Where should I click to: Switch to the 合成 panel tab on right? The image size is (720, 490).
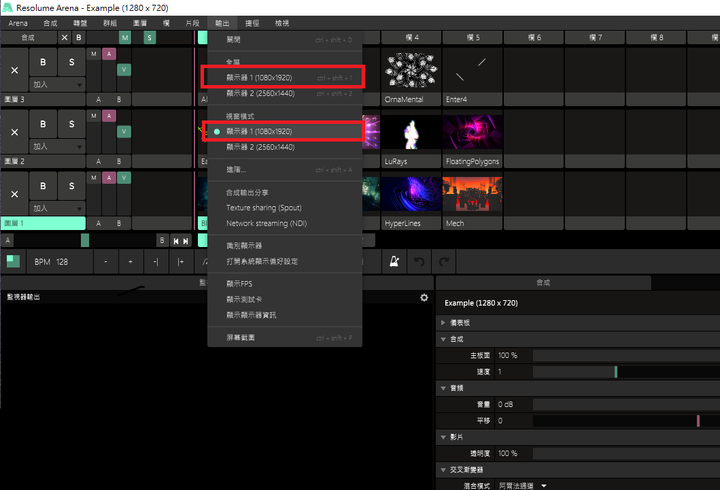[x=543, y=283]
